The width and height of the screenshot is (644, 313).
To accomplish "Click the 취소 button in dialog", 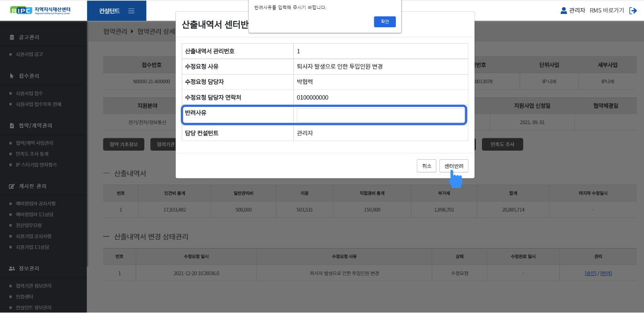I will point(426,166).
